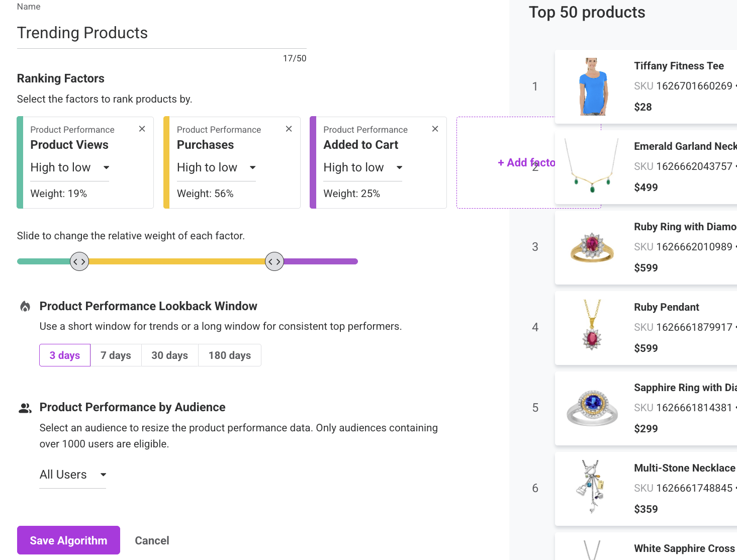The width and height of the screenshot is (737, 560).
Task: Click the Tiffany Fitness Tee title
Action: coord(679,66)
